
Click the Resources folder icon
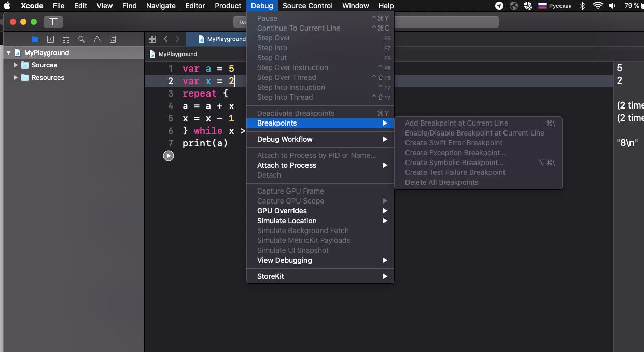point(24,77)
